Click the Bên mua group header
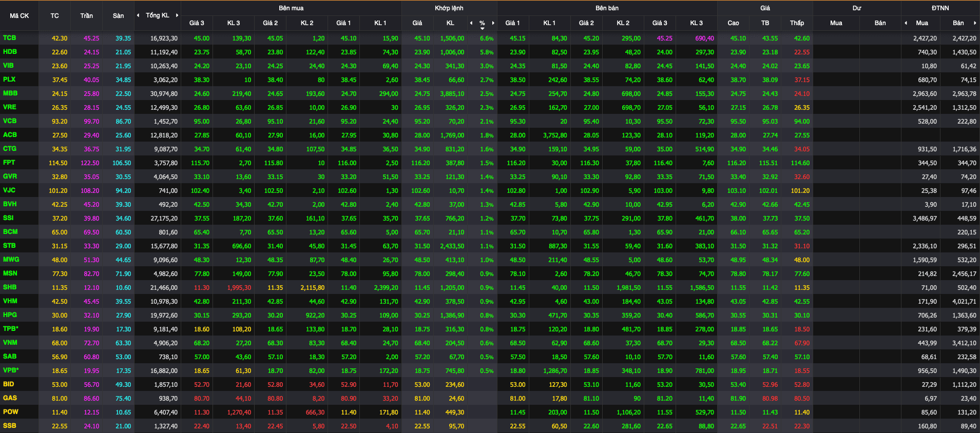 point(291,8)
